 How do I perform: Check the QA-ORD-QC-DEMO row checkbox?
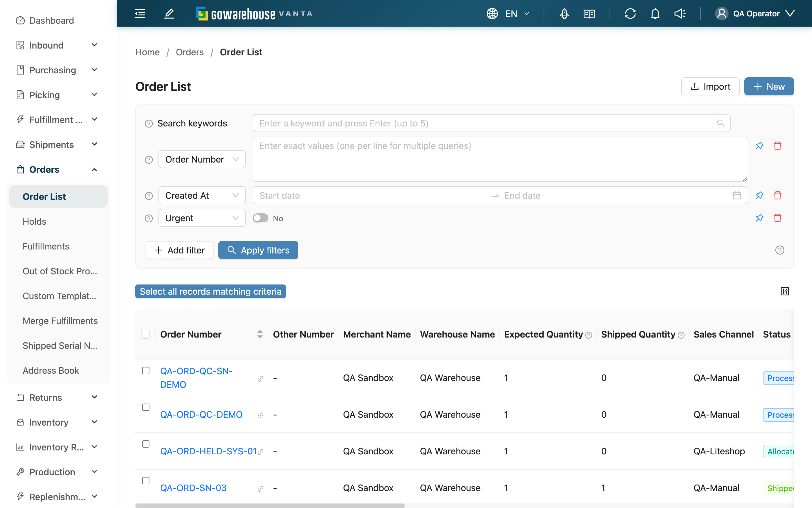[145, 407]
